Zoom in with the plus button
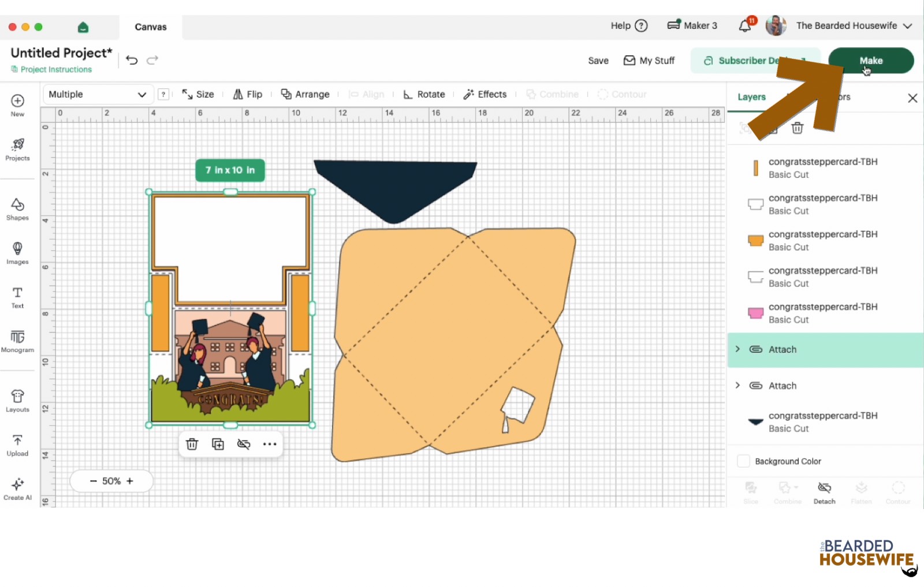 [130, 481]
